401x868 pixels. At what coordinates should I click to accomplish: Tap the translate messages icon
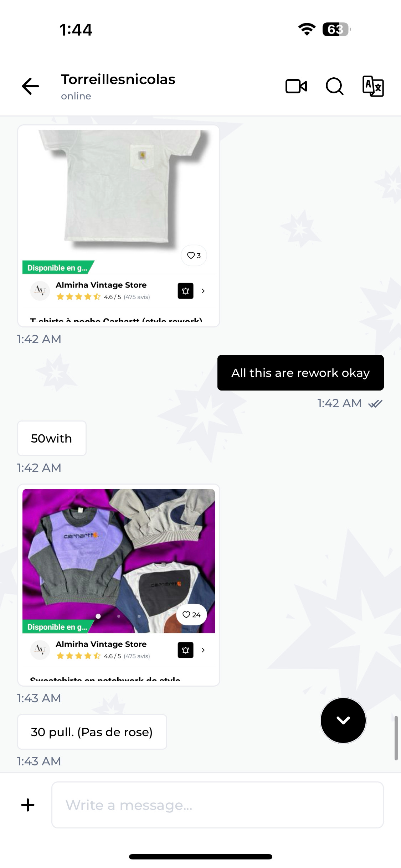click(373, 86)
